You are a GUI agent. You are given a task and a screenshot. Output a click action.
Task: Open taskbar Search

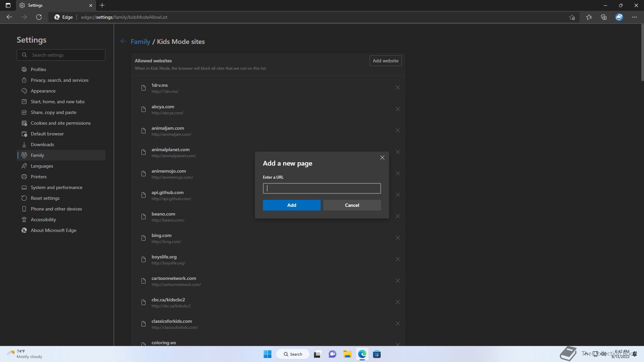pyautogui.click(x=292, y=354)
